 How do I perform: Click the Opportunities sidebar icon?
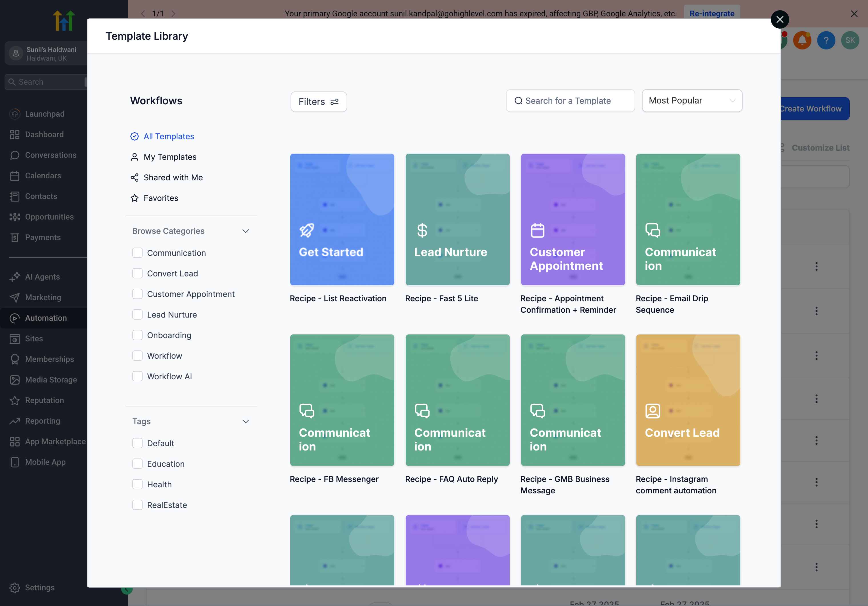point(15,217)
